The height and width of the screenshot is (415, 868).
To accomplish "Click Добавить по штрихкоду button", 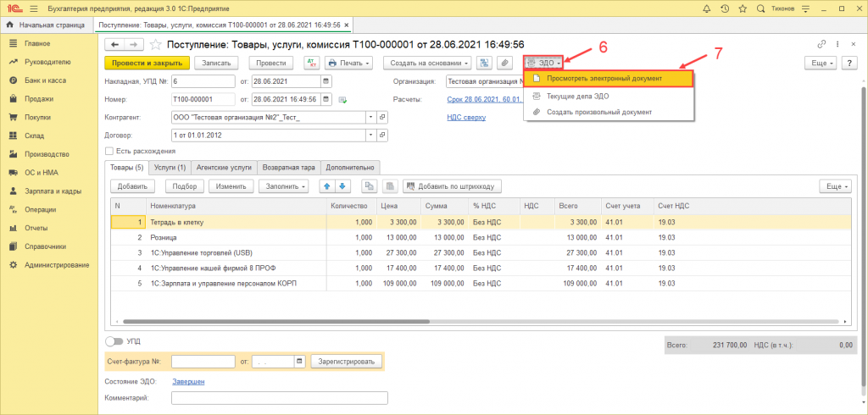I will [453, 186].
